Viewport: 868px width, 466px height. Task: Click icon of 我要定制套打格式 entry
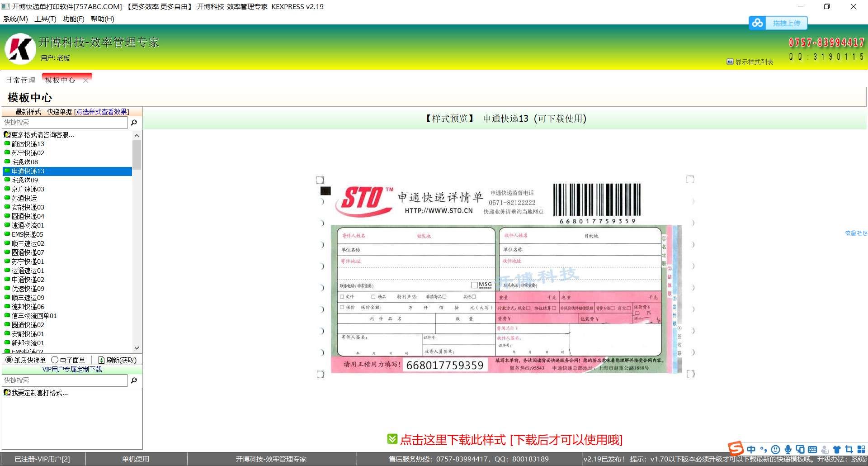click(7, 393)
